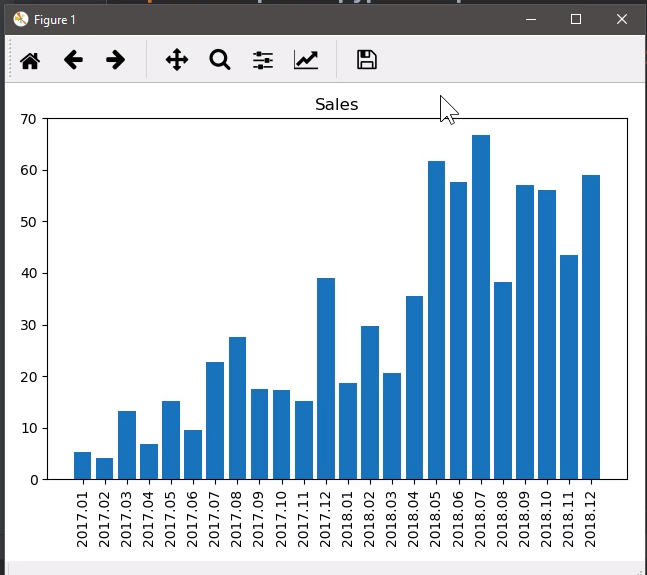
Task: Click the x-axis label '2017.06'
Action: click(x=192, y=519)
